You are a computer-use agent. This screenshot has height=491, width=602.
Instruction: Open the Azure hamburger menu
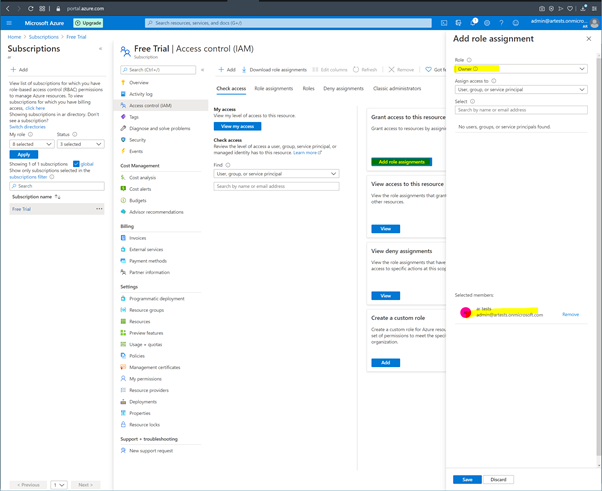pyautogui.click(x=10, y=22)
